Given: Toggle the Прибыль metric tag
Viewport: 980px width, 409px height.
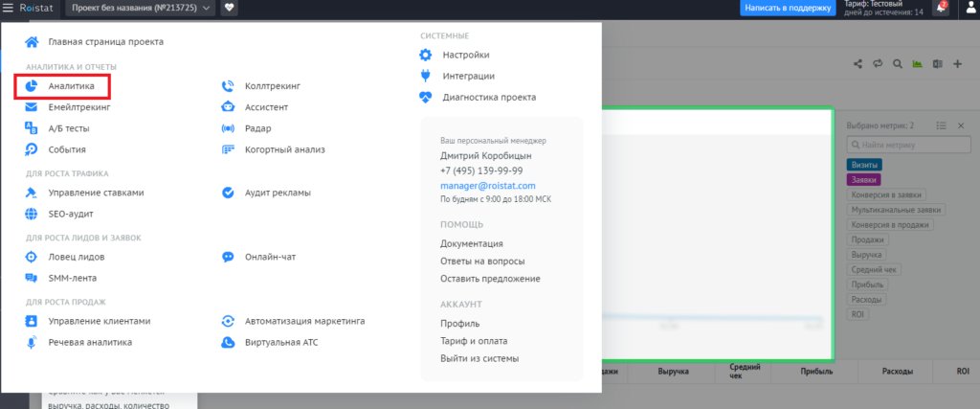Looking at the screenshot, I should [867, 284].
